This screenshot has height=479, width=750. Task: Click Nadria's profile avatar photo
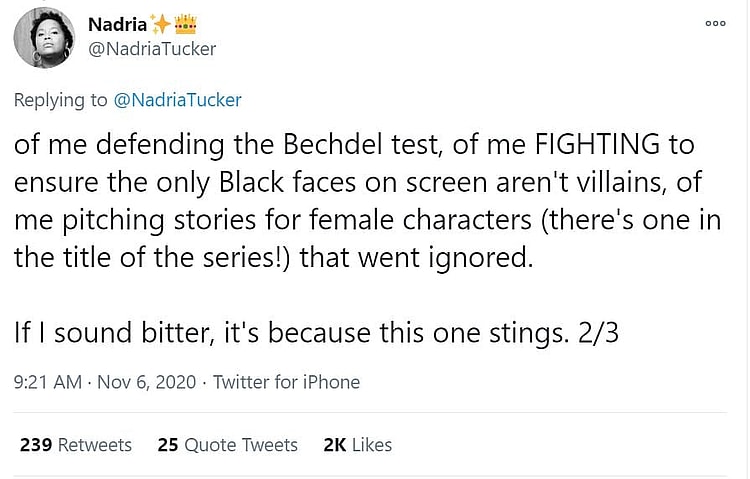(x=44, y=38)
